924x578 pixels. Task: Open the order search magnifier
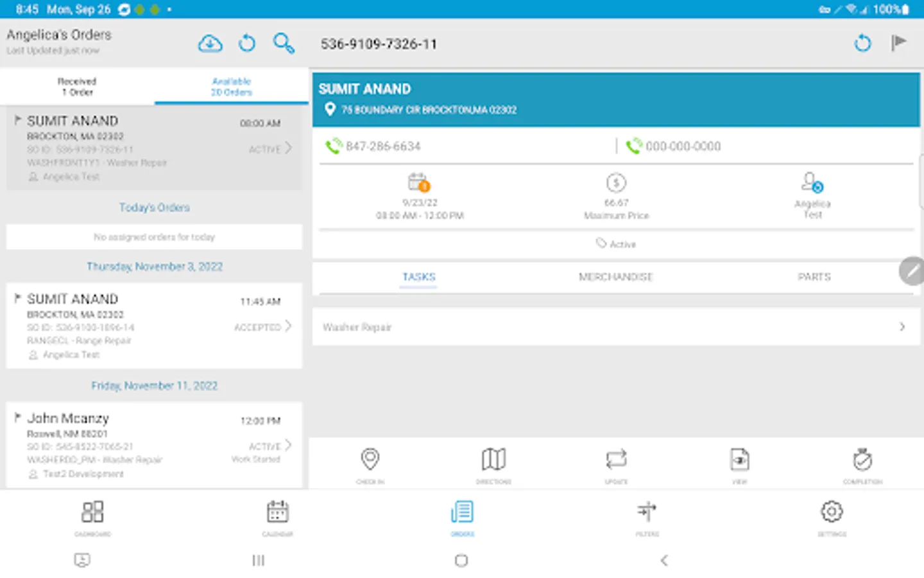click(x=284, y=44)
